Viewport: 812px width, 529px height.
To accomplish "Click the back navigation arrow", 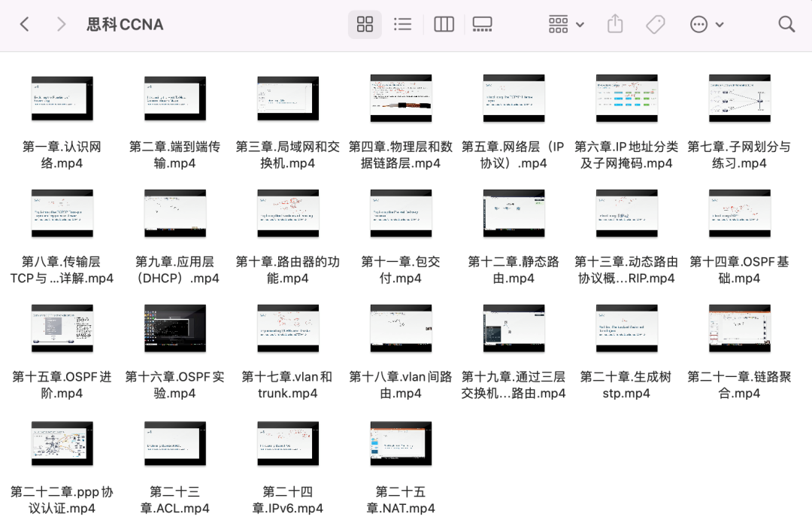I will coord(24,24).
